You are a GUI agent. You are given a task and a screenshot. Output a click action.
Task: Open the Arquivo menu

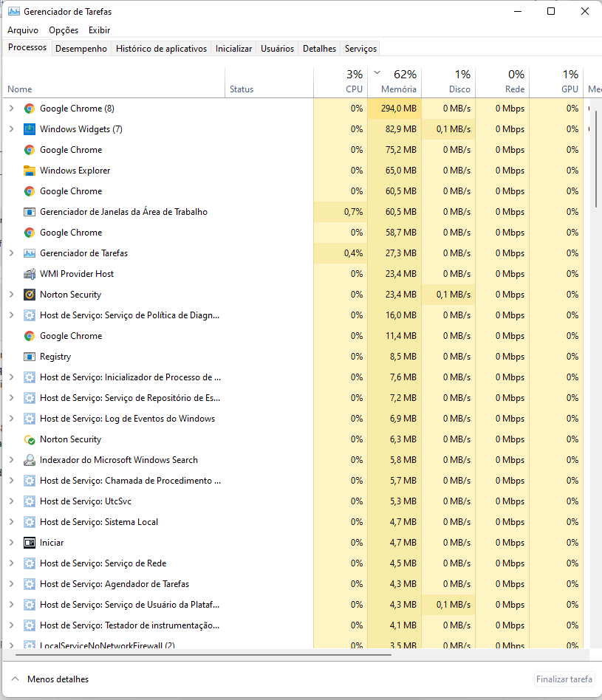pyautogui.click(x=23, y=30)
